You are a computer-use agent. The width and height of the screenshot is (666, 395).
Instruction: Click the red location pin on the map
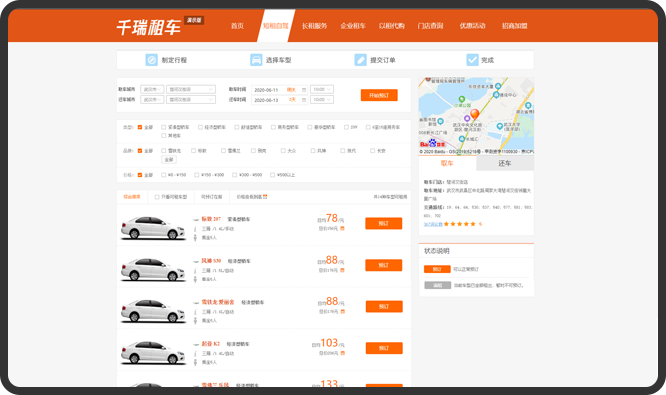475,114
